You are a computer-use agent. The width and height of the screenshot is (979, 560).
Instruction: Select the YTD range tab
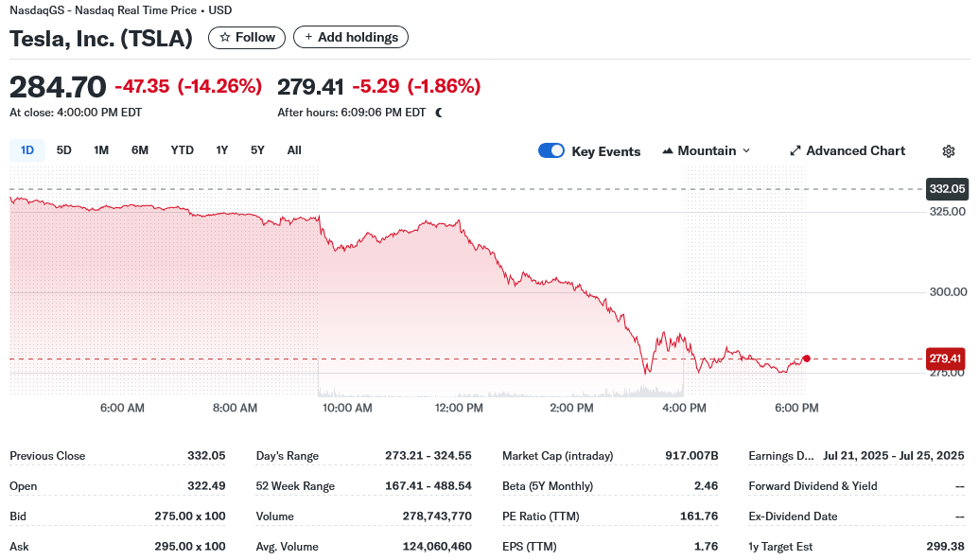coord(183,150)
